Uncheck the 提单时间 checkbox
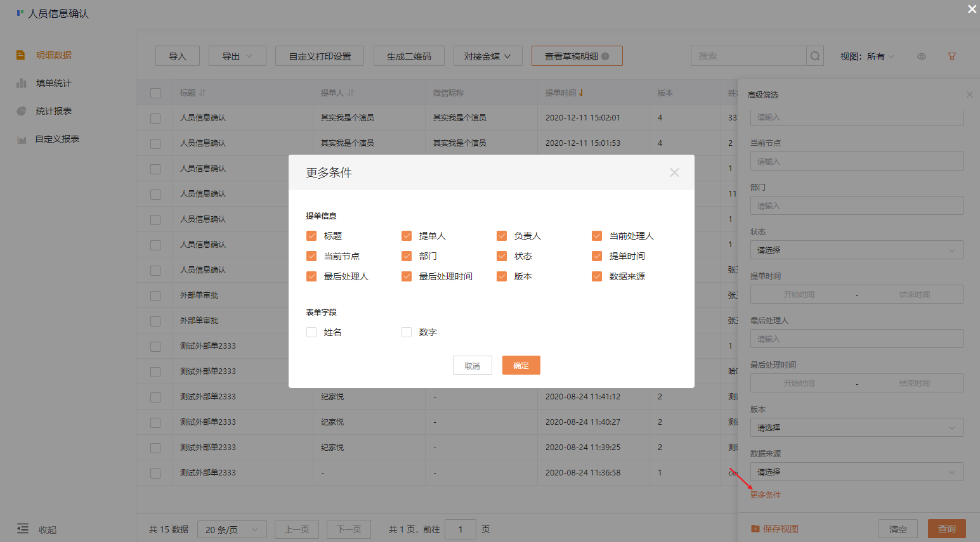980x542 pixels. click(x=597, y=256)
